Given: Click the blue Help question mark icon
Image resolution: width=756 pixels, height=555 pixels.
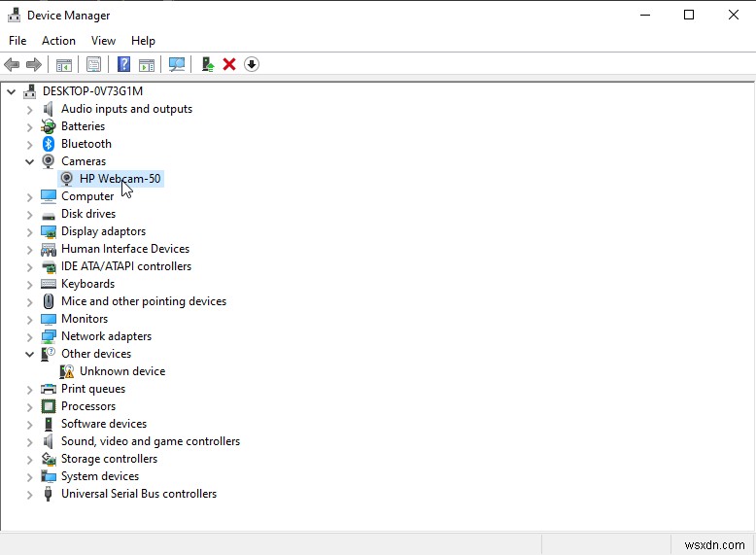Looking at the screenshot, I should coord(124,64).
